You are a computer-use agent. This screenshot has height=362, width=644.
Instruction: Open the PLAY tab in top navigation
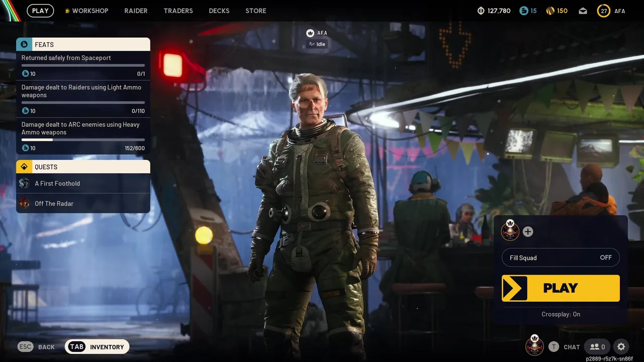coord(40,11)
